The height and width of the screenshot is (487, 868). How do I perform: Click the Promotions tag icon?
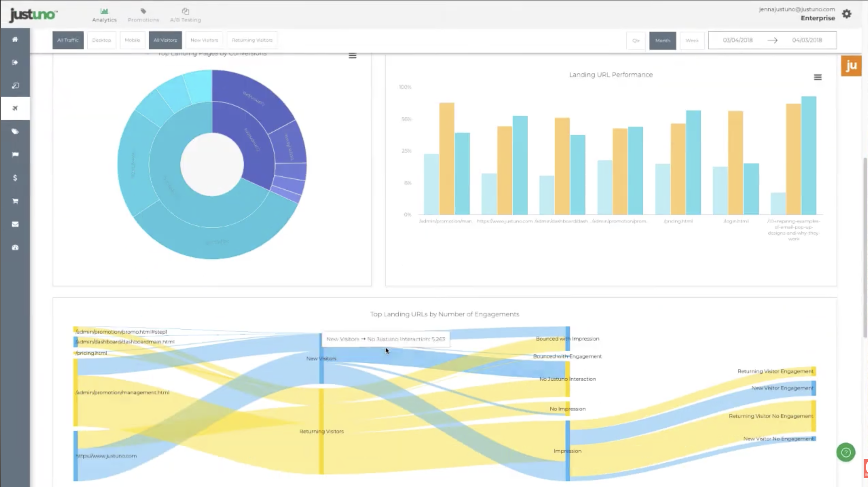click(143, 11)
